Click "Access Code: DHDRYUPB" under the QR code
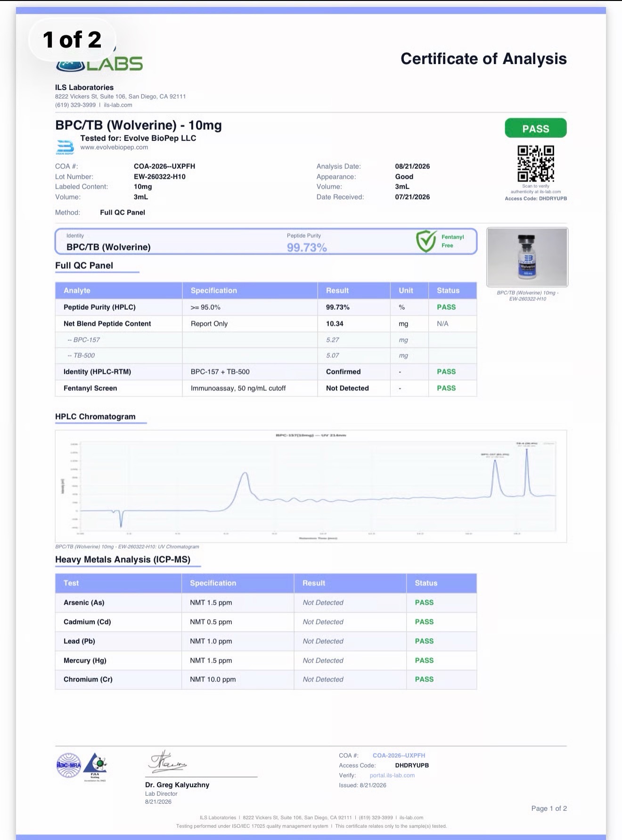The height and width of the screenshot is (840, 622). (x=536, y=198)
